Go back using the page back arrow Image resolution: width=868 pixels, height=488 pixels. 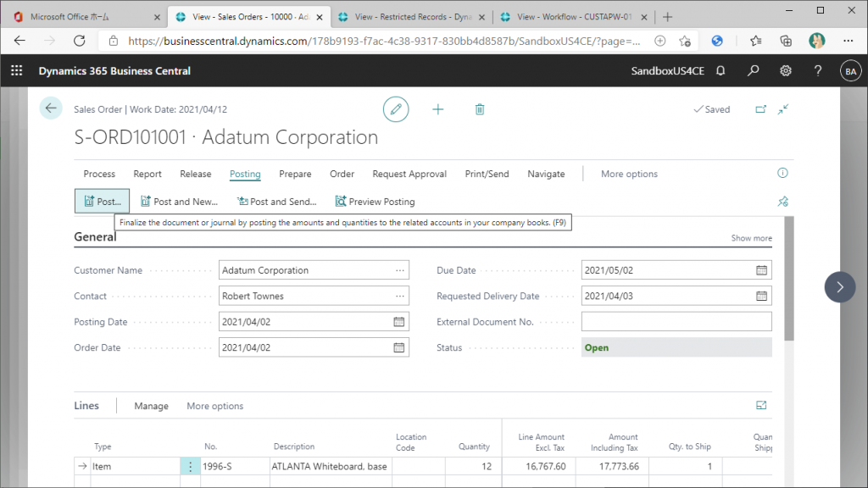[x=51, y=108]
